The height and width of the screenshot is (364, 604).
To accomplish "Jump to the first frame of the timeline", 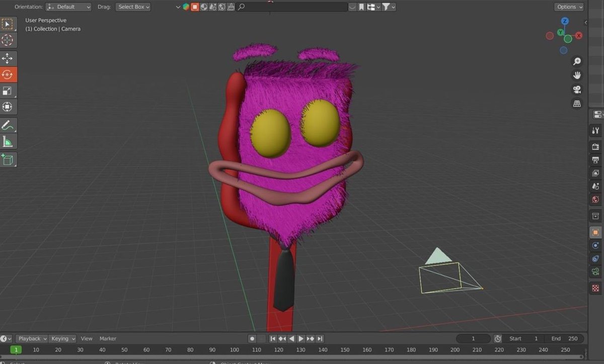I will tap(272, 338).
